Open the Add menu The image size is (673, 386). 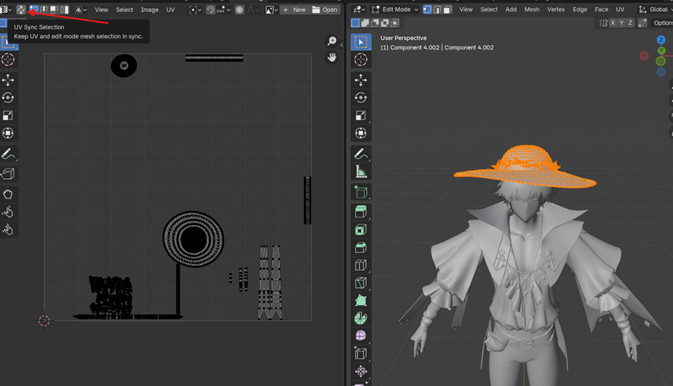(x=511, y=9)
